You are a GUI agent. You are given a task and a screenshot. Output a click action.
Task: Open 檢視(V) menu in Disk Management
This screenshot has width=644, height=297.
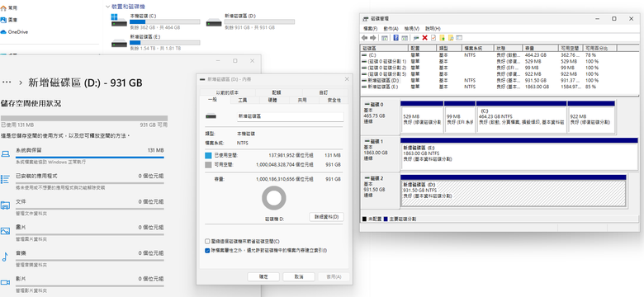tap(411, 29)
